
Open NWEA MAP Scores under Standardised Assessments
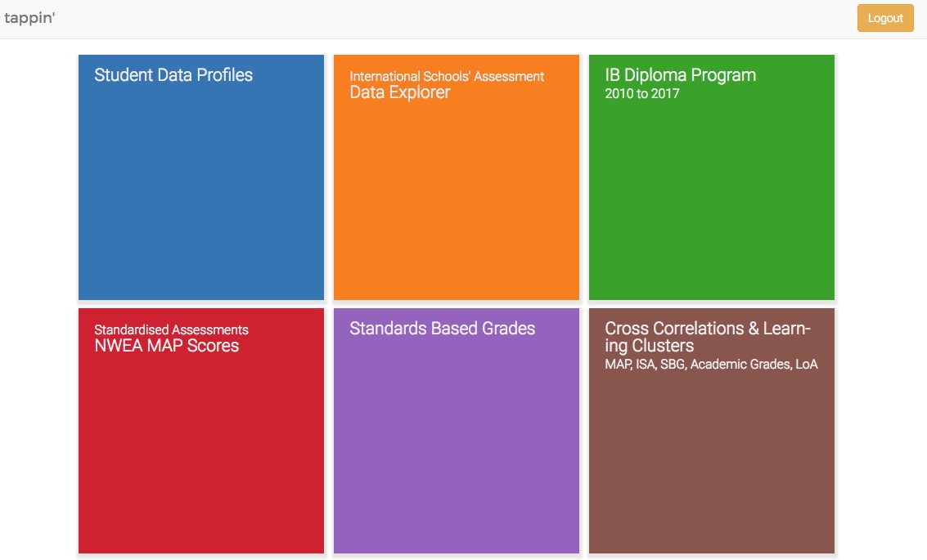point(200,429)
